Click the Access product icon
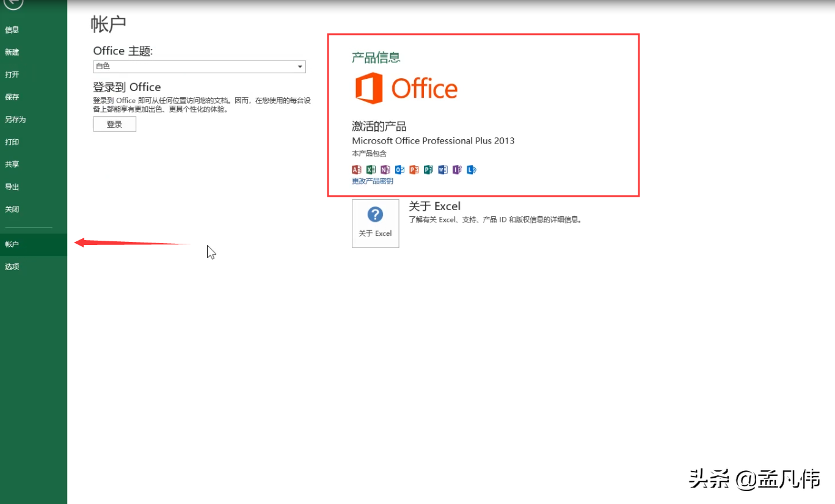 (357, 170)
